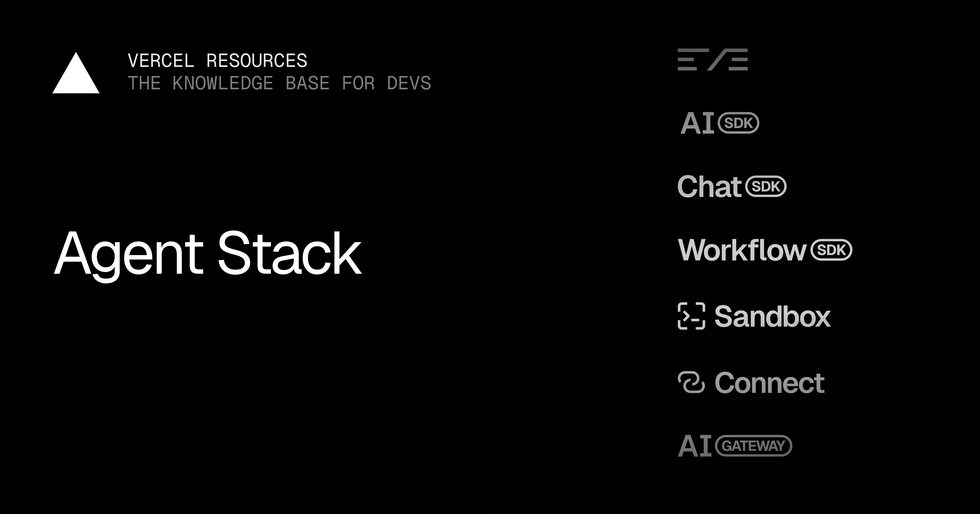Click the word Stack in the title
Image resolution: width=980 pixels, height=514 pixels.
pyautogui.click(x=290, y=253)
